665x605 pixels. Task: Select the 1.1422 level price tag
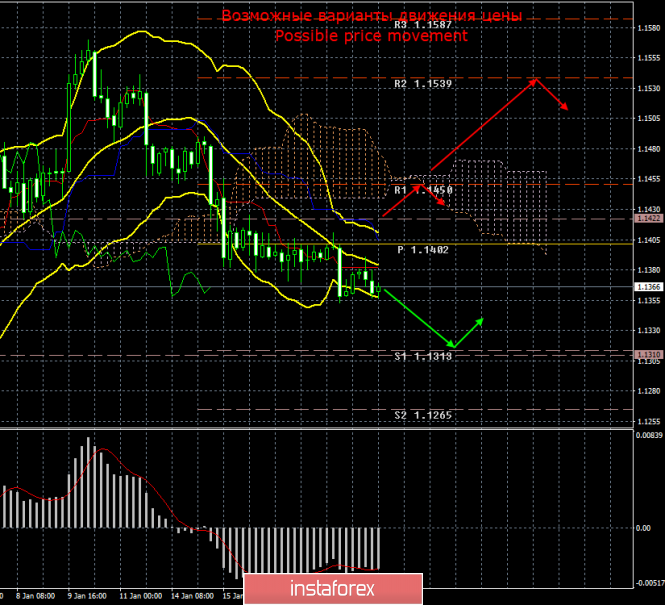[649, 218]
